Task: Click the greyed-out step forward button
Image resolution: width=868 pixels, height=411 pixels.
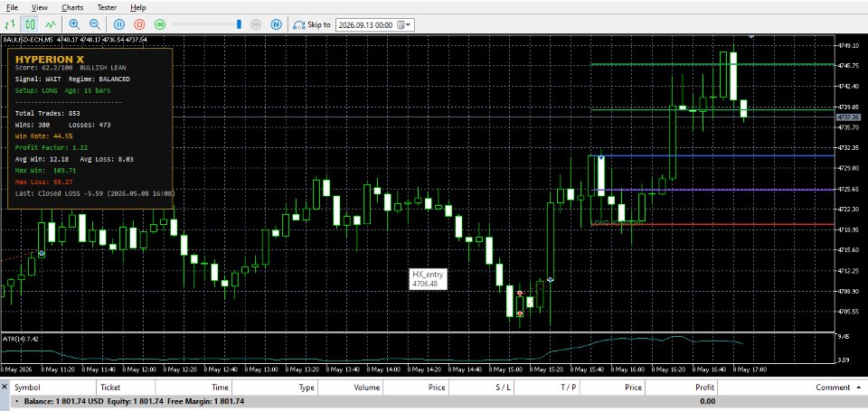Action: [256, 24]
